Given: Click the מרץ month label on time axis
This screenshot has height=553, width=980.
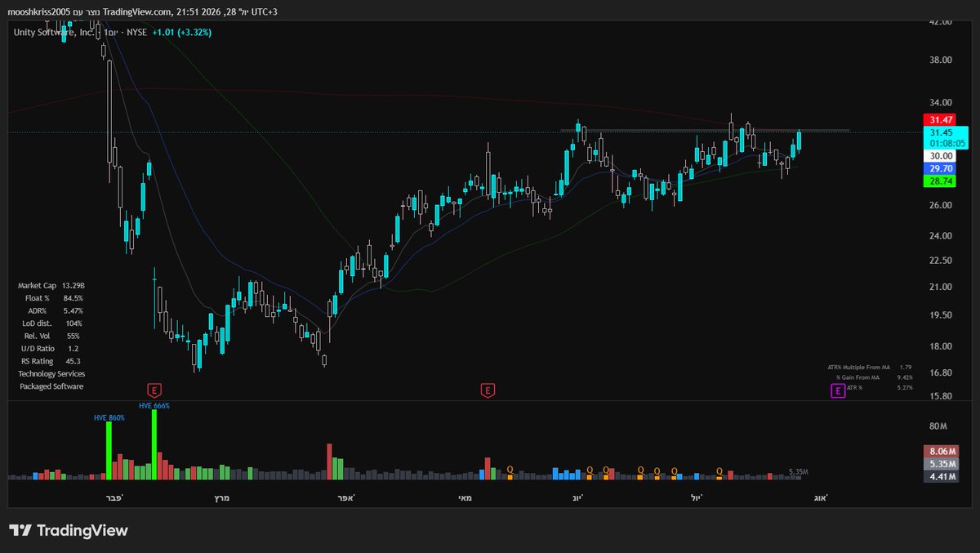Looking at the screenshot, I should (221, 497).
